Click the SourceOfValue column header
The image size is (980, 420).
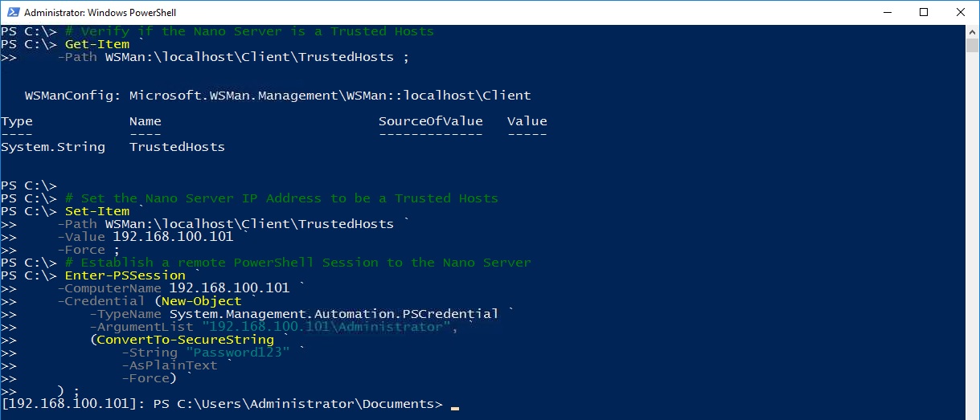(x=431, y=121)
